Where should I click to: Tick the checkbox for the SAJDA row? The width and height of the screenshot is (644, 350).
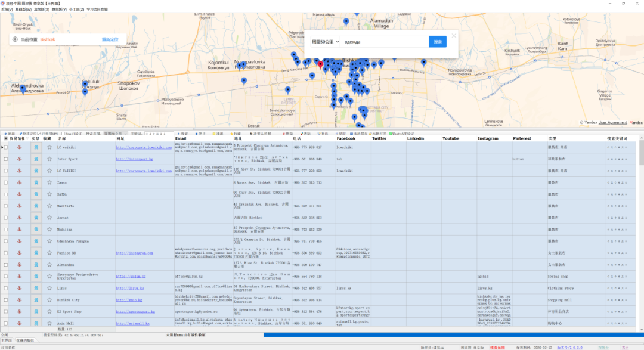click(x=6, y=194)
